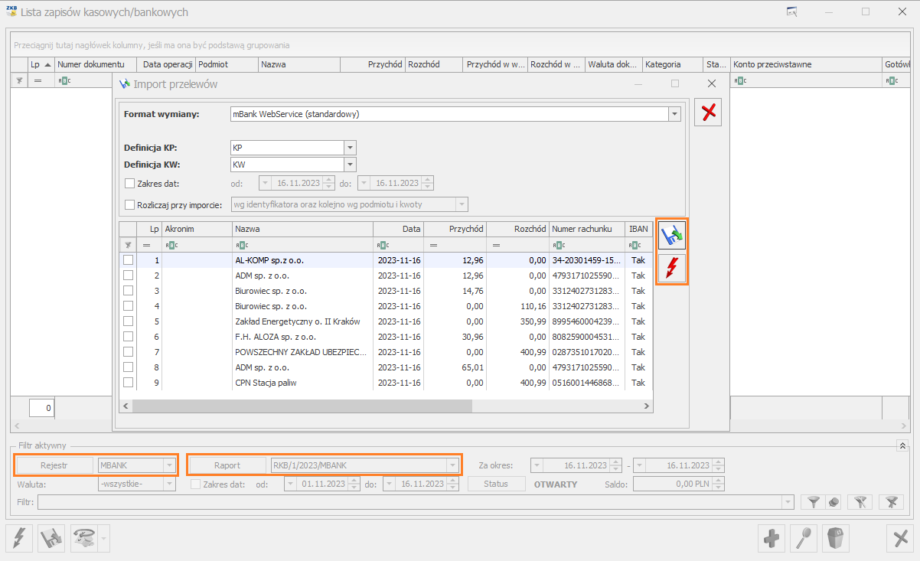Sort the import grid by the Data column
920x561 pixels.
point(398,229)
